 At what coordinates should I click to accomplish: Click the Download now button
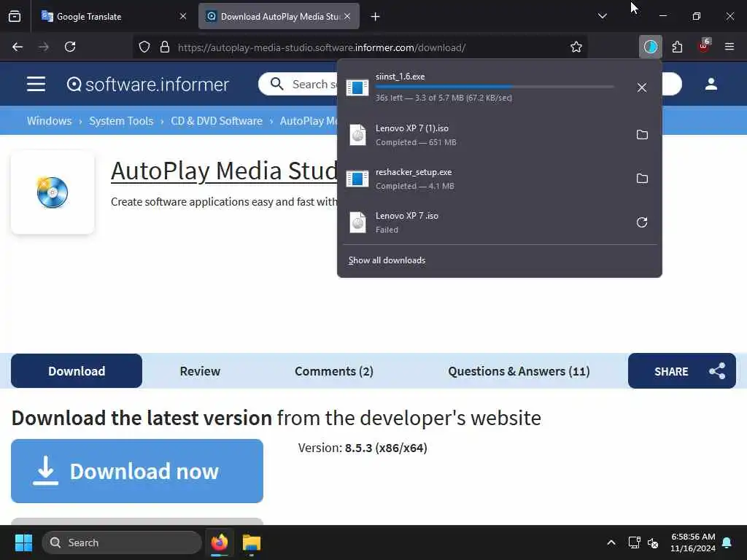pyautogui.click(x=137, y=471)
